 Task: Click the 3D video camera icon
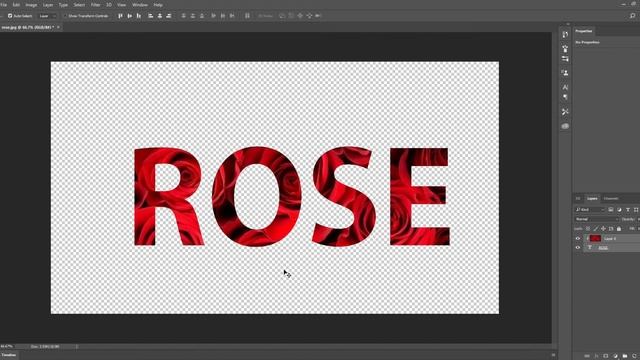[x=318, y=16]
